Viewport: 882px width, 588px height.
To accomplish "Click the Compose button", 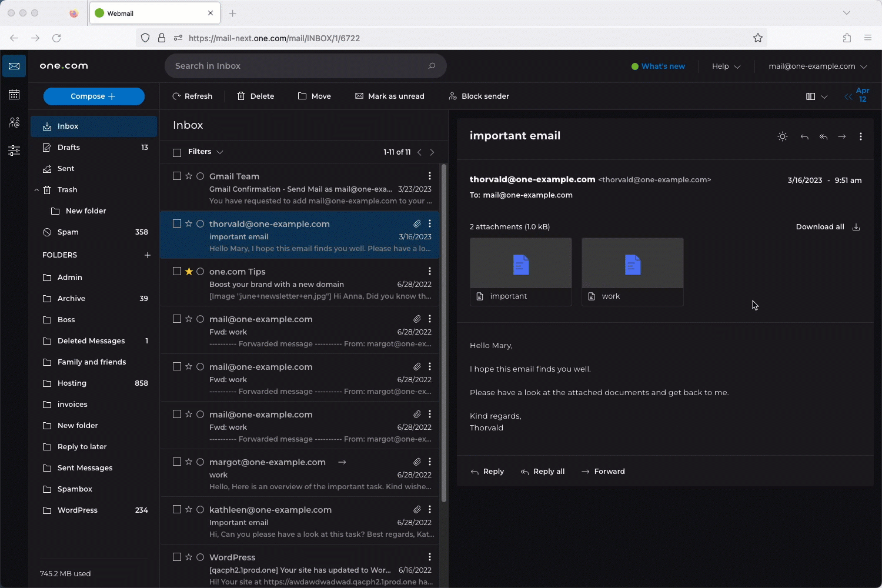I will coord(93,96).
